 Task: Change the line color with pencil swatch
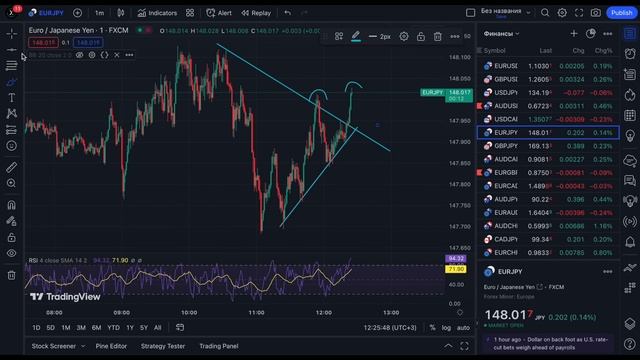tap(356, 36)
